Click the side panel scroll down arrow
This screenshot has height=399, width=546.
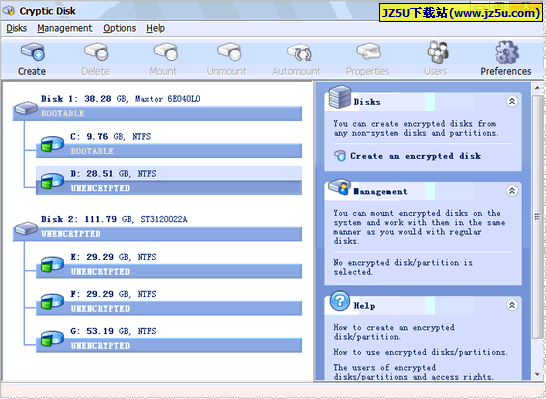(537, 374)
